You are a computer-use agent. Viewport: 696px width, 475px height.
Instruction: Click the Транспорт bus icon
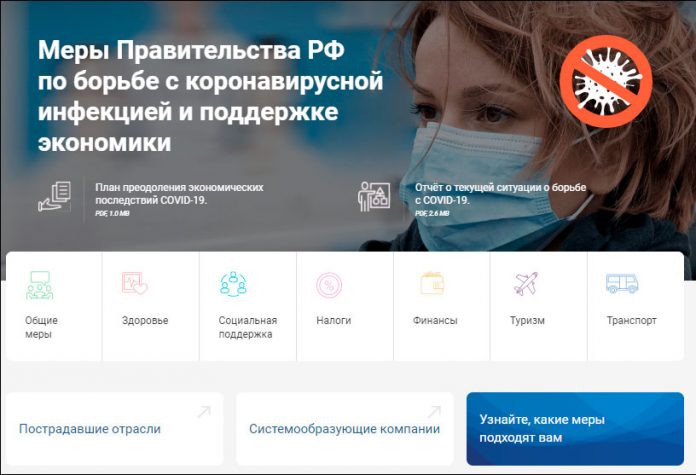click(x=622, y=283)
